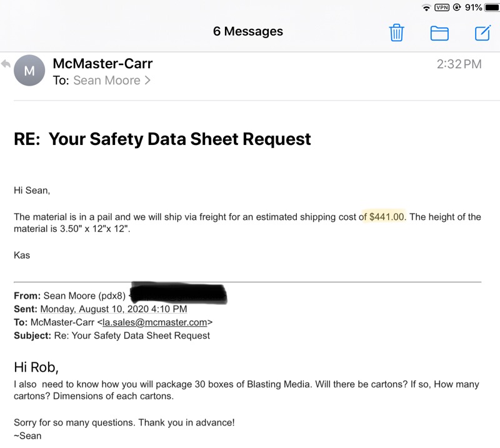Screen dimensions: 500x448
Task: Open Sean Moore recipient in To field
Action: pos(106,81)
